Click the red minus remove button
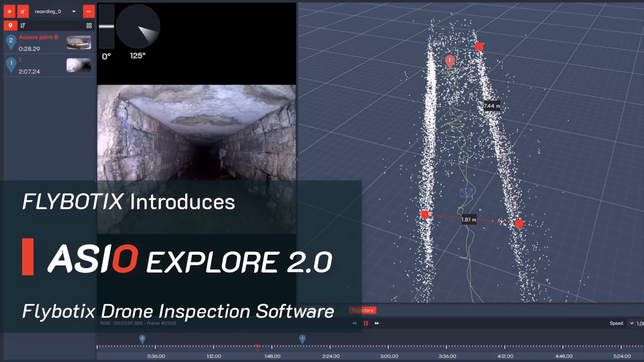This screenshot has width=644, height=362. pos(89,11)
